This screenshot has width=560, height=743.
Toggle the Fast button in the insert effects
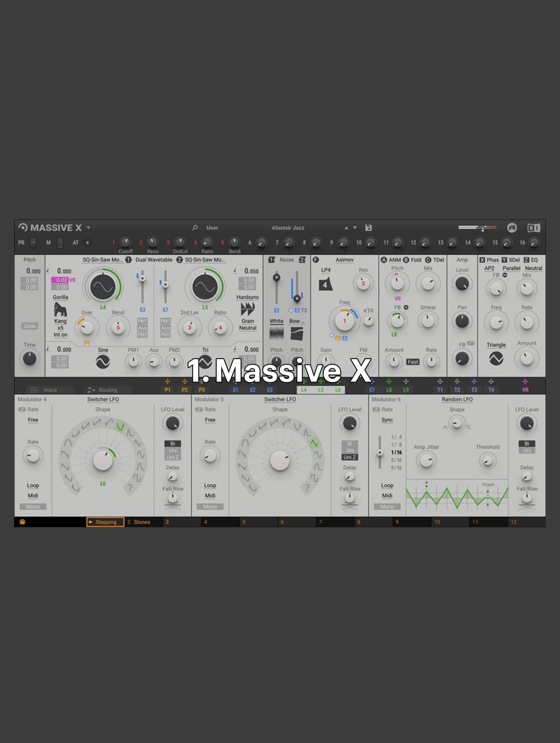tap(413, 362)
